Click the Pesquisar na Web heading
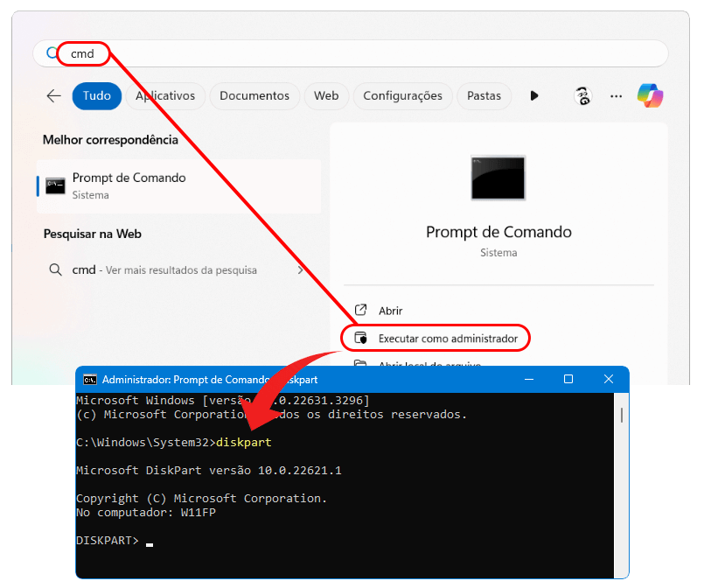The height and width of the screenshot is (588, 704). 93,234
